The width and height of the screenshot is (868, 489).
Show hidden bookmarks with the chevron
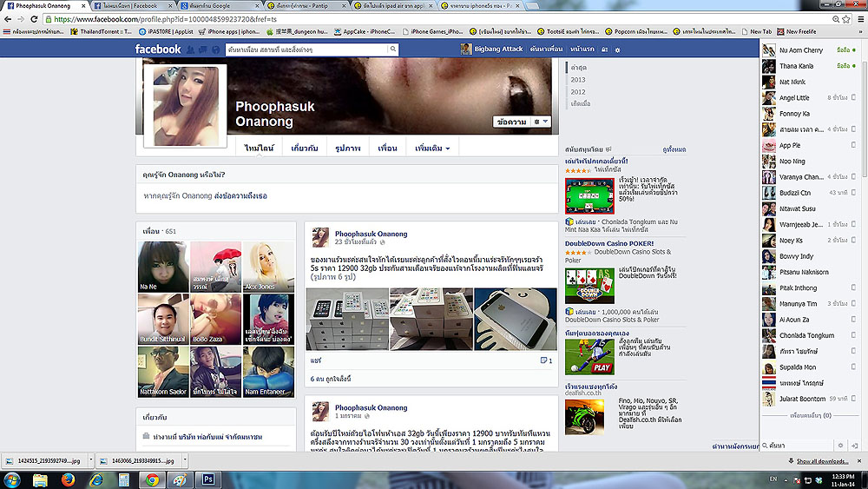click(x=861, y=31)
